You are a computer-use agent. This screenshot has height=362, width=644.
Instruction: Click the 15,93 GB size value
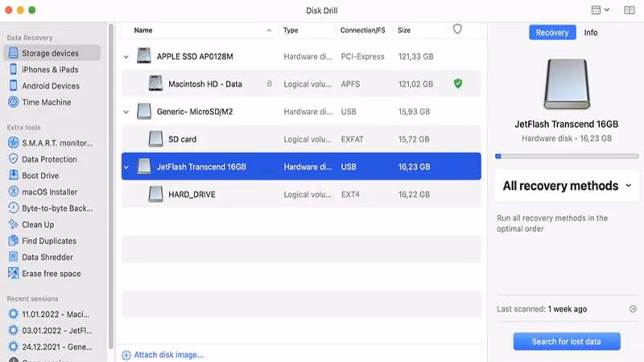coord(414,112)
